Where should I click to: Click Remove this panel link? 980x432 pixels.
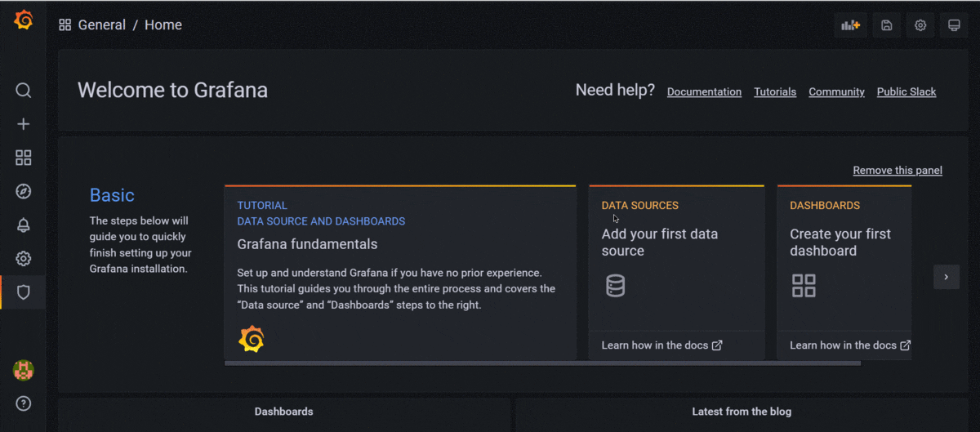[898, 171]
